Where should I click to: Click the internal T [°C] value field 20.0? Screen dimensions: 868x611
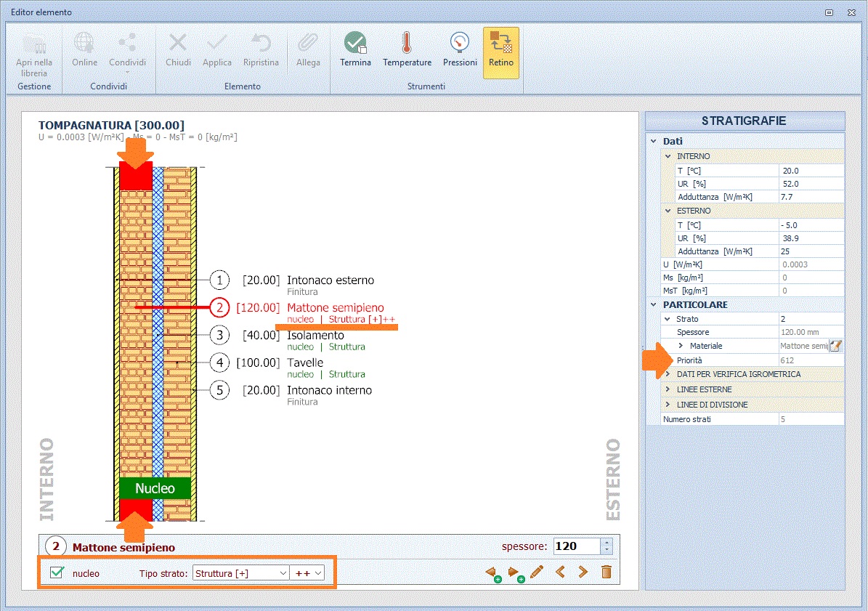(810, 171)
